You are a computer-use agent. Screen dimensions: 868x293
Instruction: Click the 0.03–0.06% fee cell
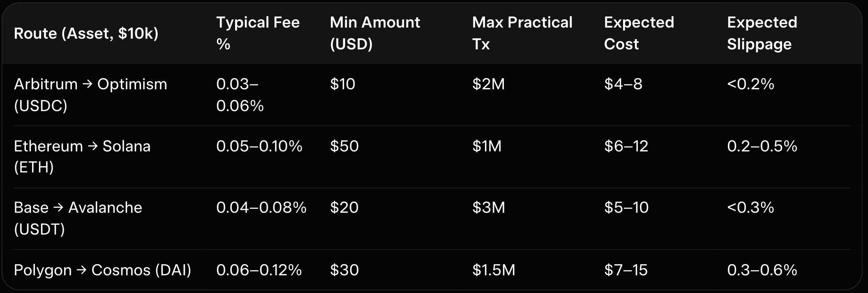click(240, 95)
